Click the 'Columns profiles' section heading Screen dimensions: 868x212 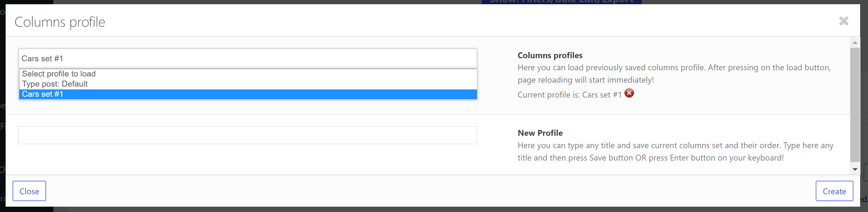click(550, 55)
